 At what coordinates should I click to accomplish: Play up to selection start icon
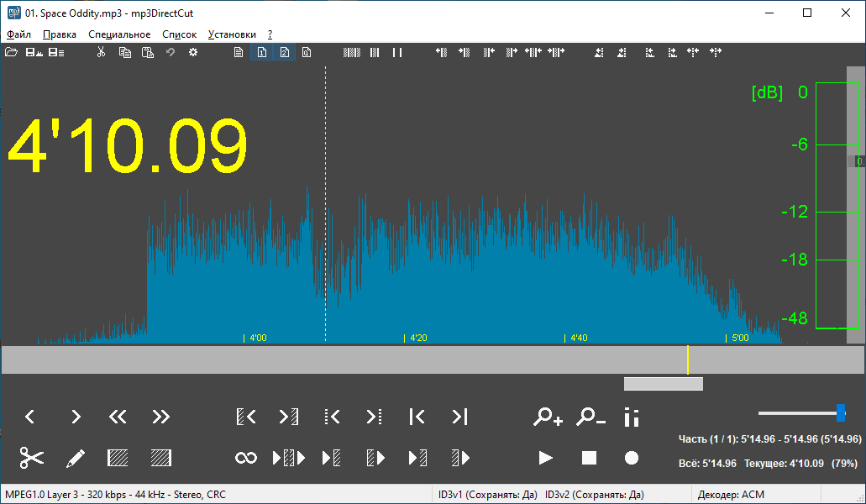[x=332, y=458]
